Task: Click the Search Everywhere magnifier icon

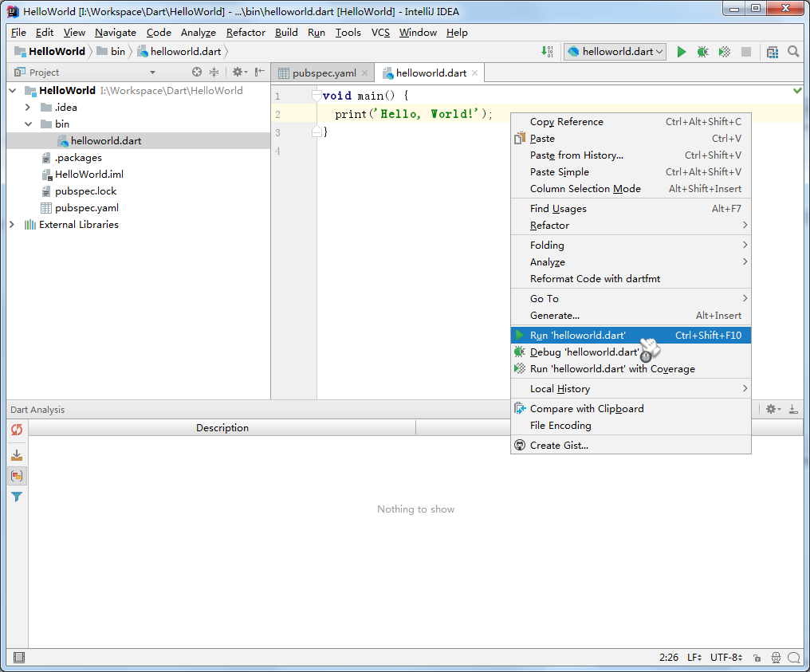Action: (x=793, y=52)
